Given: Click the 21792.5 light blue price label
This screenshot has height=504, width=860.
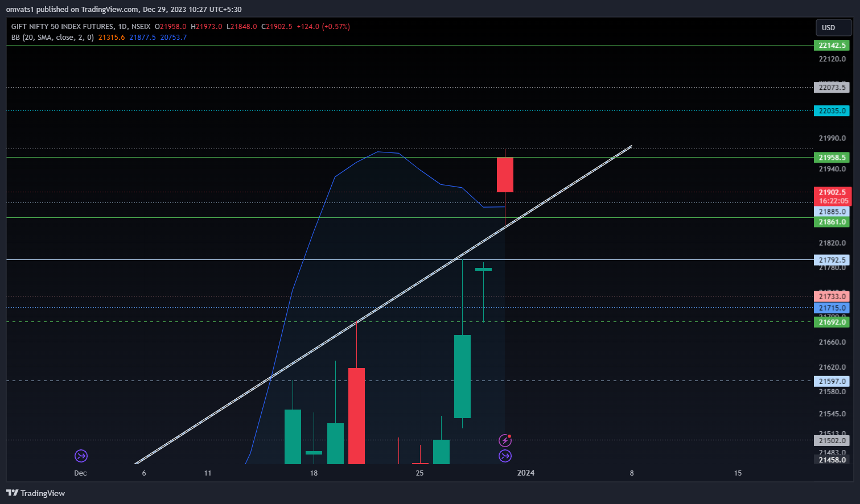Looking at the screenshot, I should tap(832, 260).
